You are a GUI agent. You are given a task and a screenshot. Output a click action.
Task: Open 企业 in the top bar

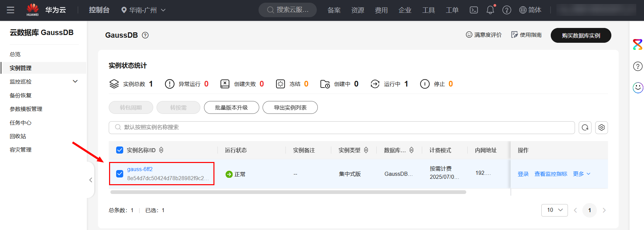click(405, 10)
